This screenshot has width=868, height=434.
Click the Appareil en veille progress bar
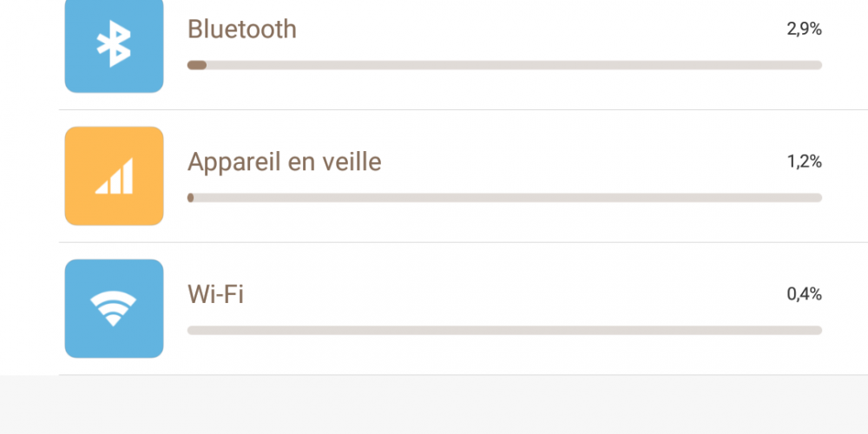pos(504,198)
